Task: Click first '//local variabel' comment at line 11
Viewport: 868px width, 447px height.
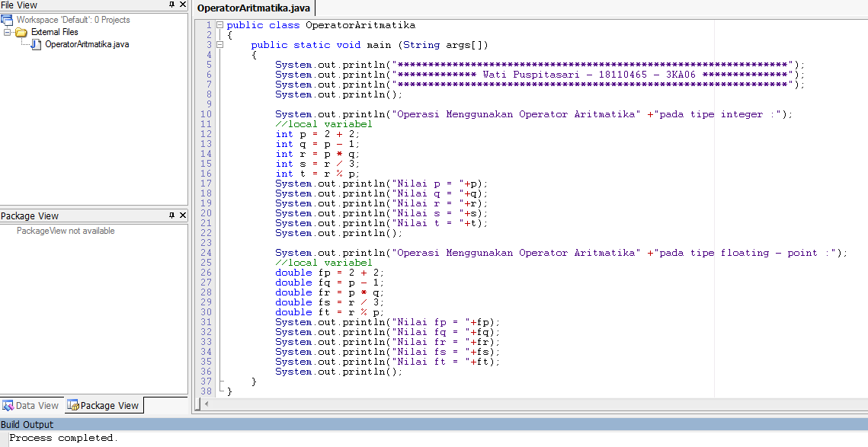Action: click(324, 124)
